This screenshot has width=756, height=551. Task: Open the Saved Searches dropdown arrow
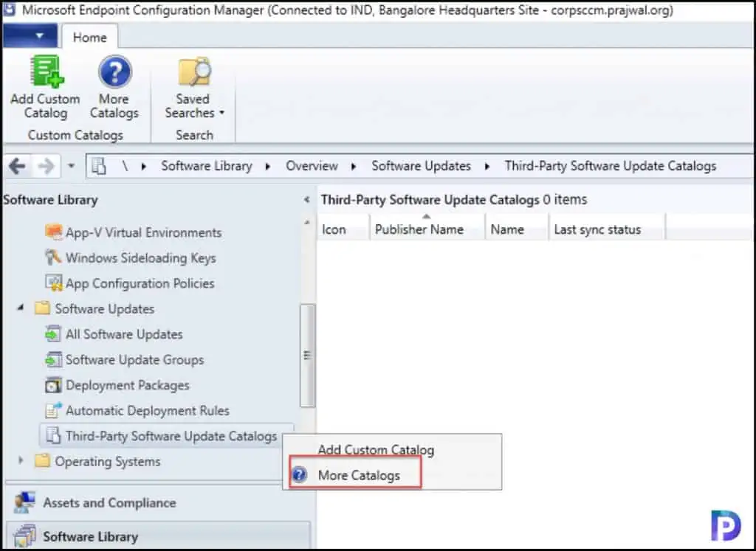point(221,113)
